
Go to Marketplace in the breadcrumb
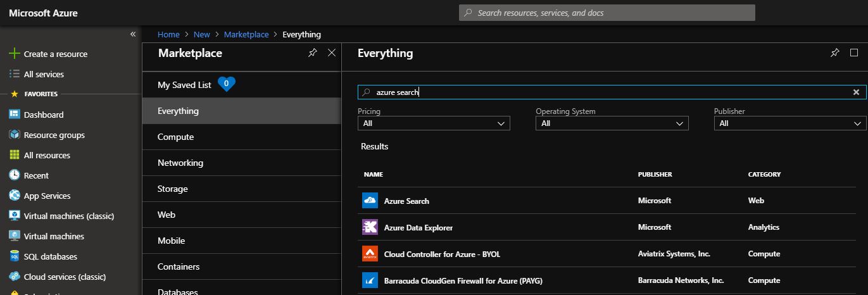(x=246, y=34)
